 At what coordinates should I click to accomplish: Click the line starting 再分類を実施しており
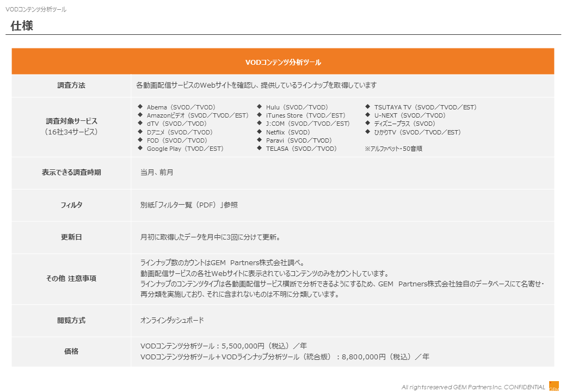click(x=240, y=294)
